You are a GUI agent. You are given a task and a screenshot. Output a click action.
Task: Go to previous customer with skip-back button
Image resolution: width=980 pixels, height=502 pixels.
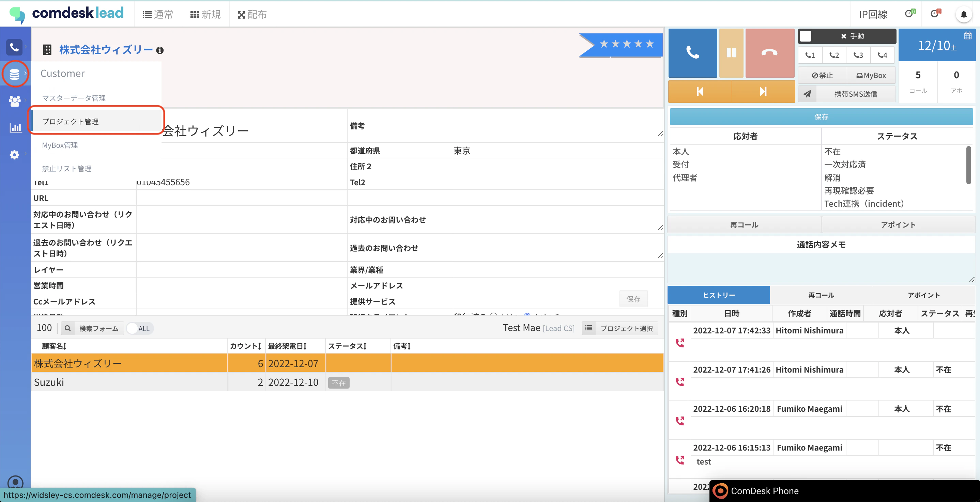pyautogui.click(x=700, y=91)
